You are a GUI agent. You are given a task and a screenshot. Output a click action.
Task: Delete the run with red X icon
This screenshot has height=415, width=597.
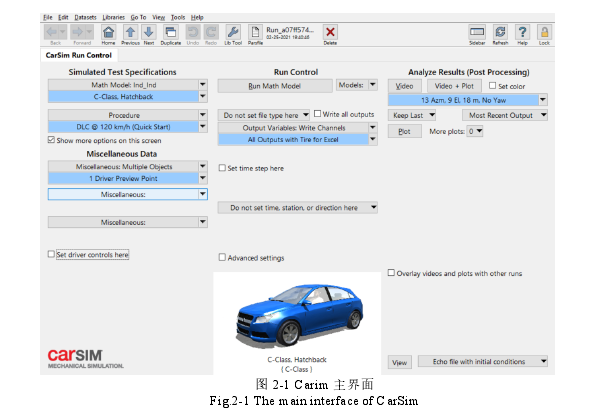(330, 32)
